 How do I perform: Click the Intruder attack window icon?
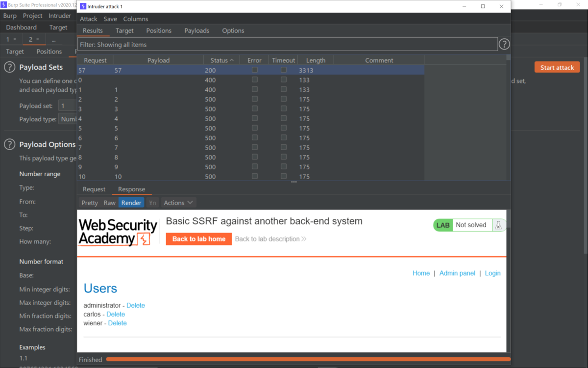click(83, 6)
